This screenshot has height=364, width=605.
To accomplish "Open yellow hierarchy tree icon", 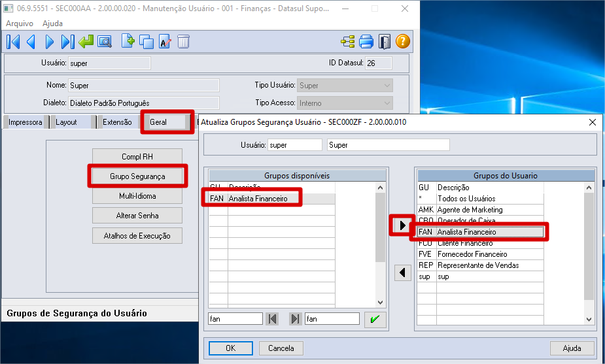I will pos(348,42).
